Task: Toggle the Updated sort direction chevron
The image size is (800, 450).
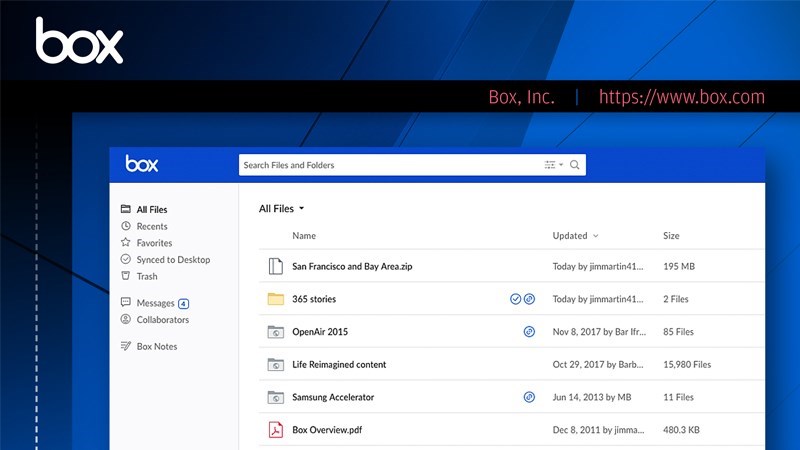Action: (595, 236)
